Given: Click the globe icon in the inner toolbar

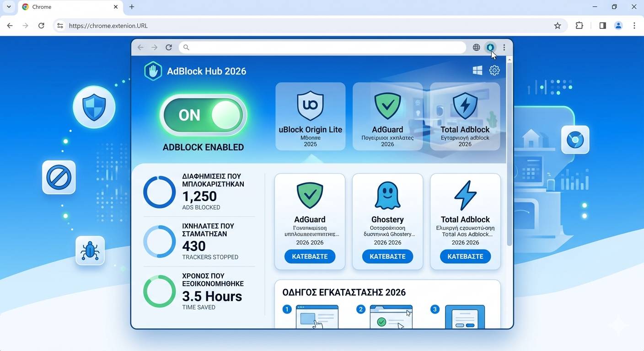Looking at the screenshot, I should (476, 48).
